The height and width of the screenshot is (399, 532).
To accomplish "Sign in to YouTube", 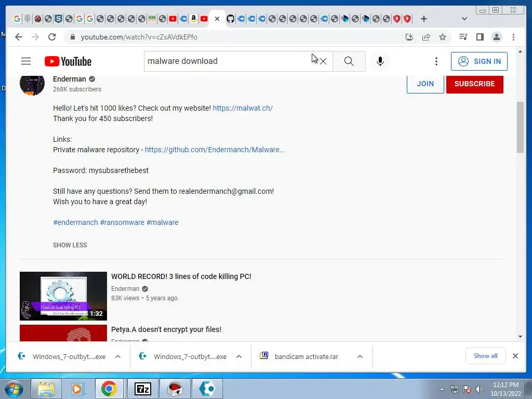I will pyautogui.click(x=479, y=61).
